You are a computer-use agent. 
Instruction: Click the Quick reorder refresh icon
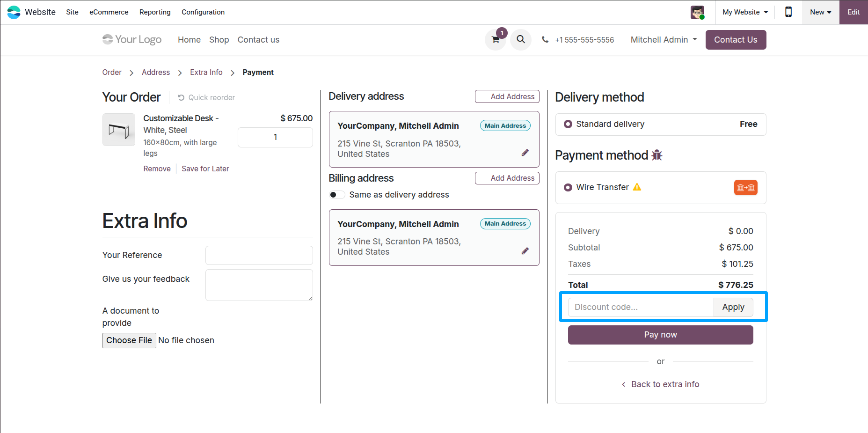pyautogui.click(x=181, y=97)
